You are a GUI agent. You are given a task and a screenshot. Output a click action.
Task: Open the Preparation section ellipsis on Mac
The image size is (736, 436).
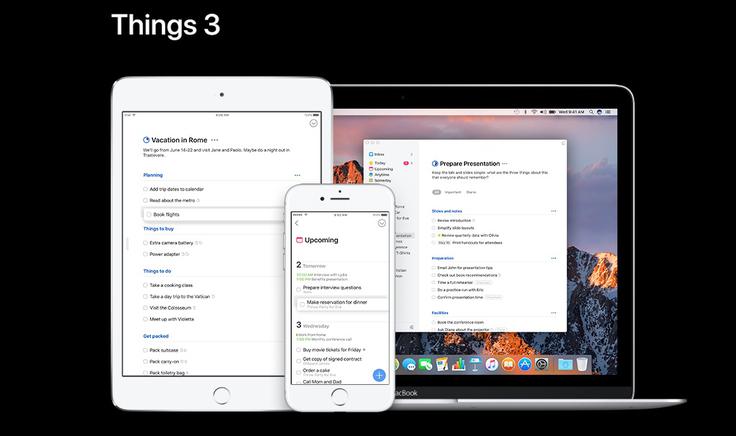click(x=553, y=258)
